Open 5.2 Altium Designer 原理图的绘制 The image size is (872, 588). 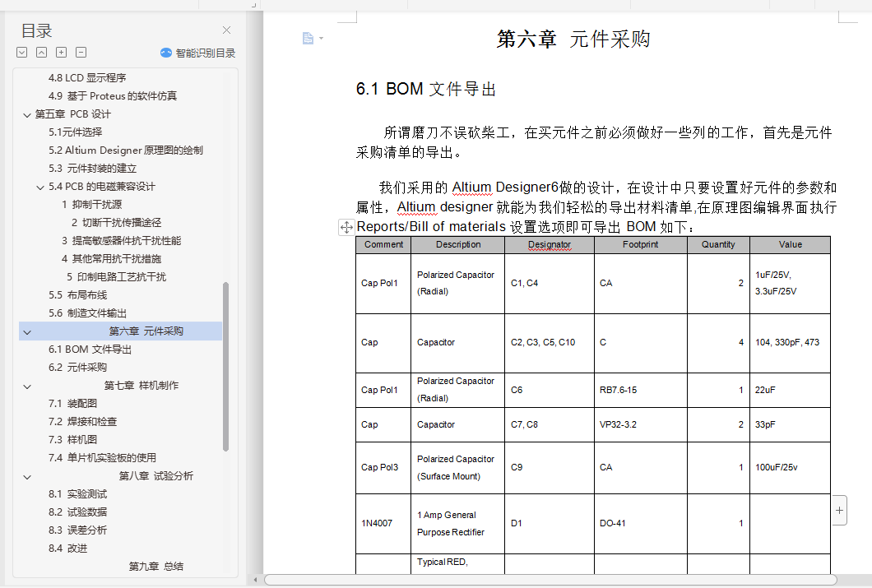point(125,150)
